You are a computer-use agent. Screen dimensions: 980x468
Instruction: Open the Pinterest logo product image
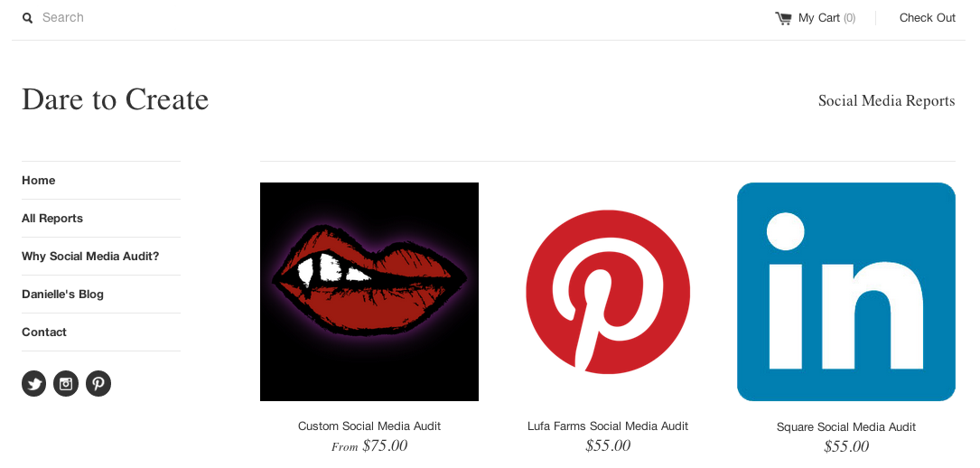[608, 292]
